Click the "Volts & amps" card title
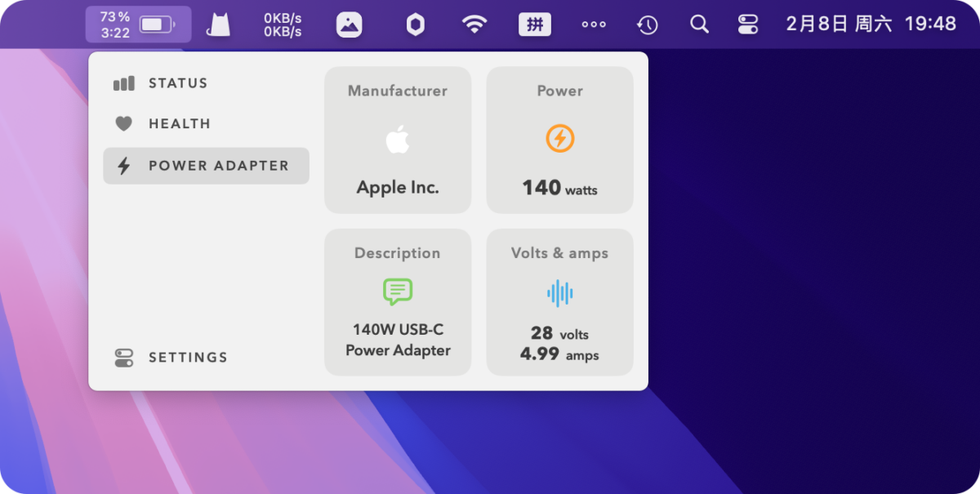Image resolution: width=980 pixels, height=494 pixels. 560,253
